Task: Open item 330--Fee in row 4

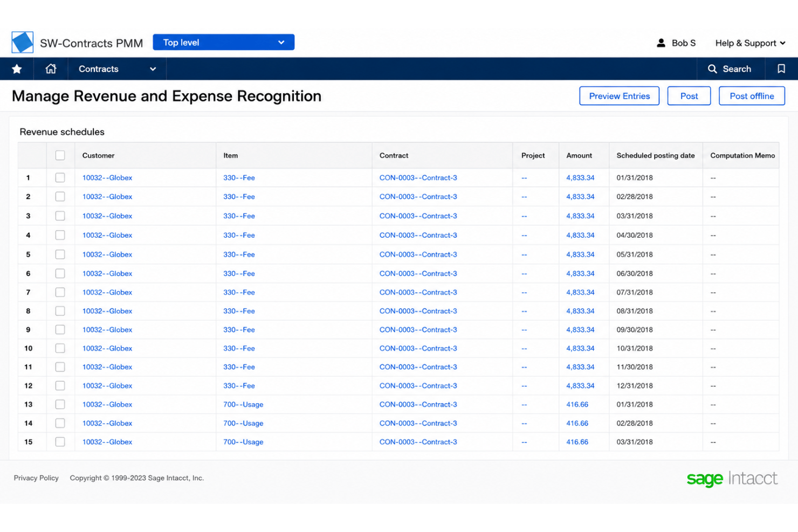Action: pos(239,236)
